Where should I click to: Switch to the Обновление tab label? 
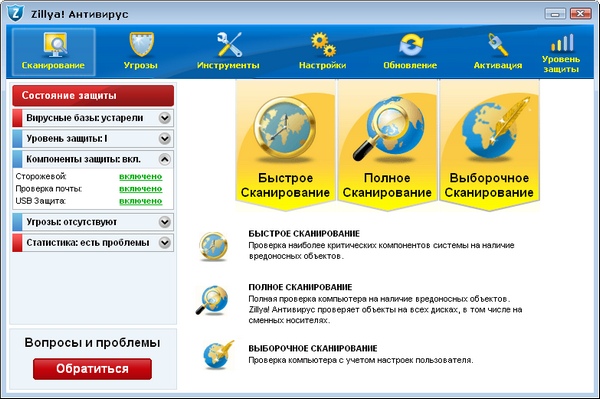point(410,65)
